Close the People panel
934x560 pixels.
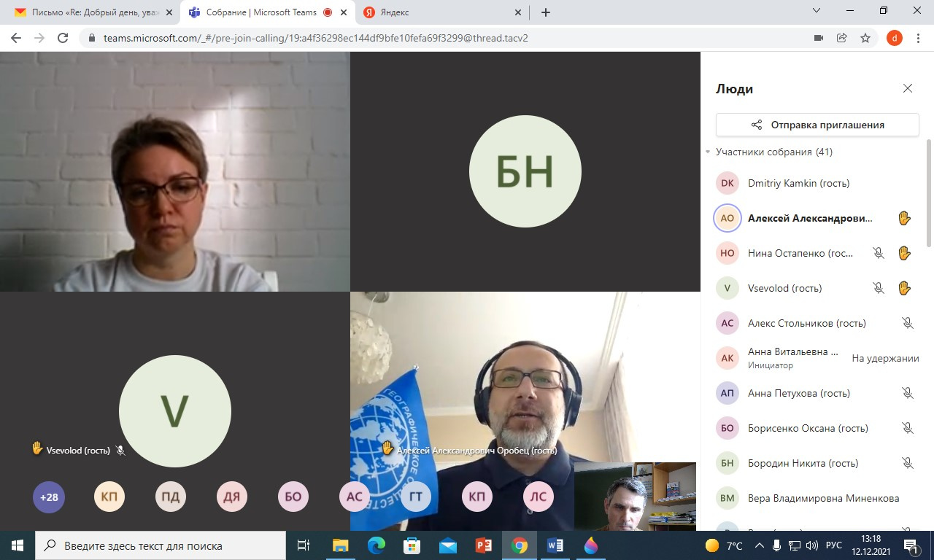pyautogui.click(x=907, y=88)
